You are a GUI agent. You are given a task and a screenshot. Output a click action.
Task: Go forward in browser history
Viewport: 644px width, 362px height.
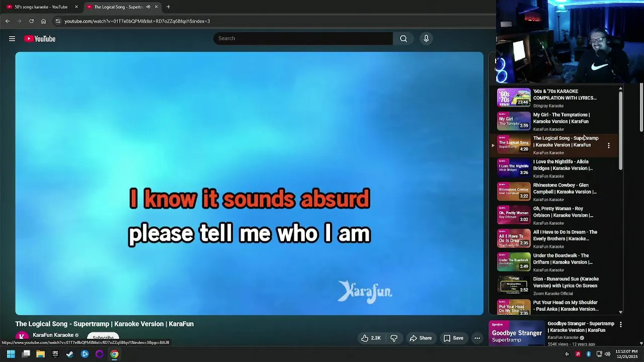point(19,21)
